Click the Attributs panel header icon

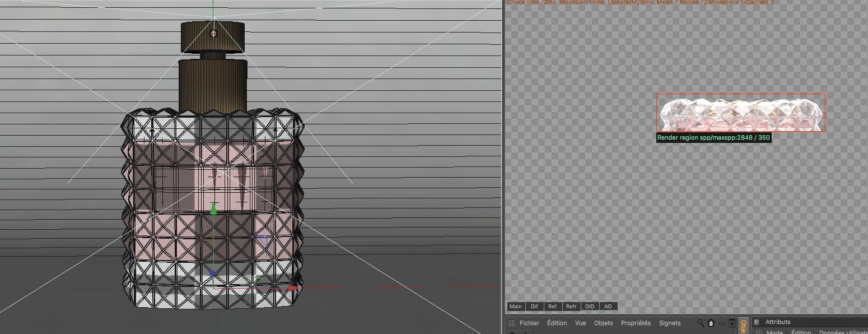(x=757, y=322)
